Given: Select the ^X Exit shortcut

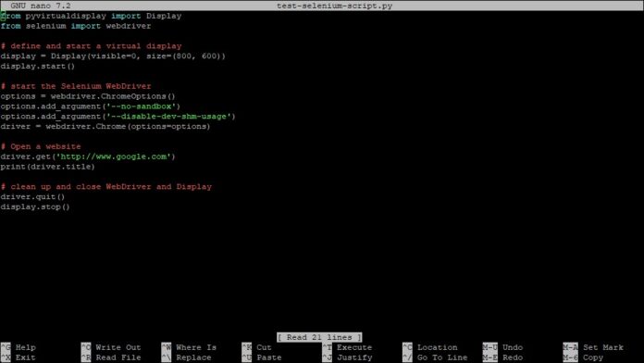Looking at the screenshot, I should pos(19,357).
